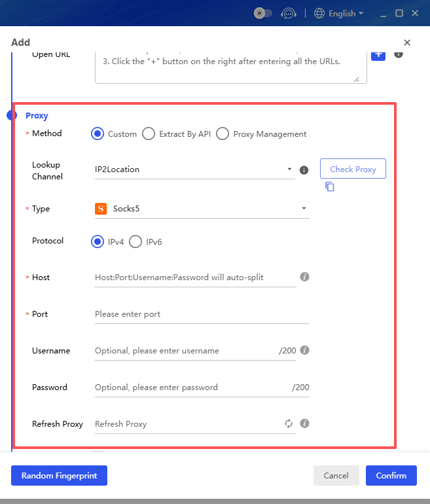The width and height of the screenshot is (430, 504).
Task: Click the Host input field
Action: (195, 278)
